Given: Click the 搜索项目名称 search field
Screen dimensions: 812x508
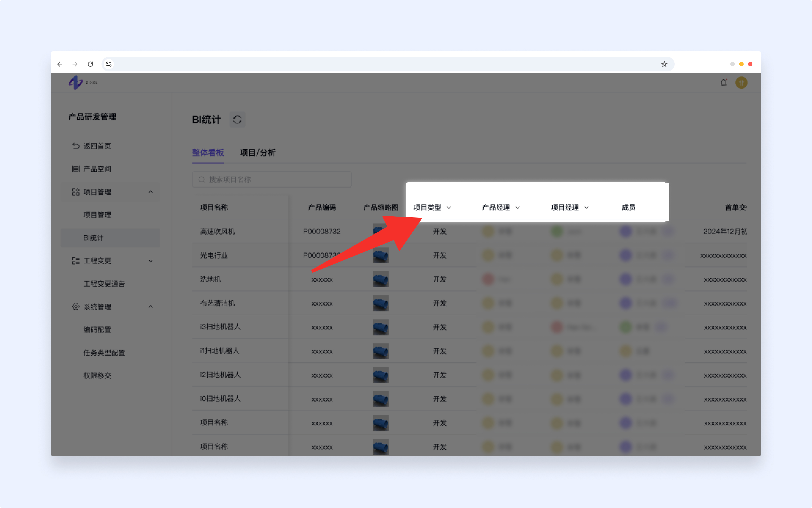Looking at the screenshot, I should coord(272,180).
